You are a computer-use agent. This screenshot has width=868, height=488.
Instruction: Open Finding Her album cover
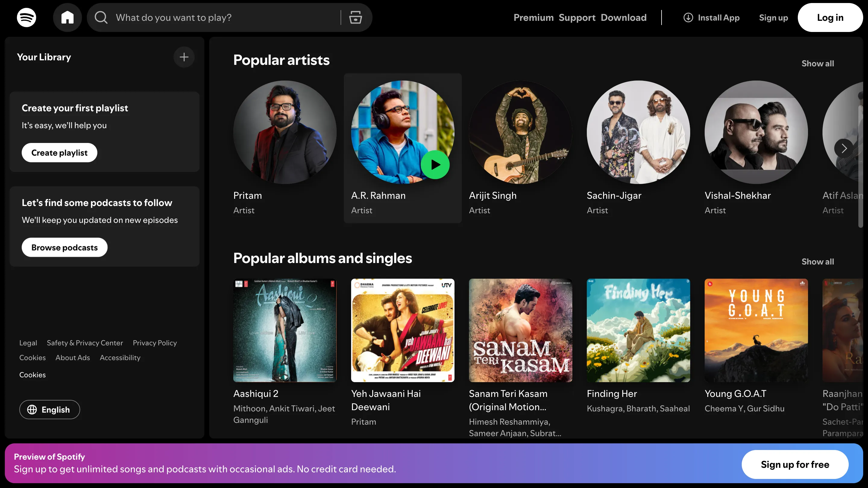pos(638,330)
